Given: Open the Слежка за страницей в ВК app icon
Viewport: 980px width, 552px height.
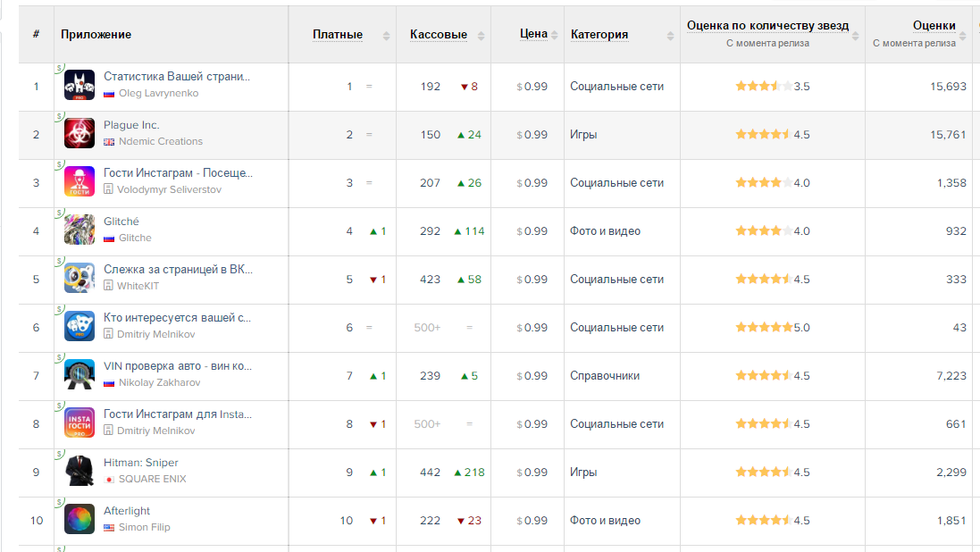Looking at the screenshot, I should tap(80, 278).
